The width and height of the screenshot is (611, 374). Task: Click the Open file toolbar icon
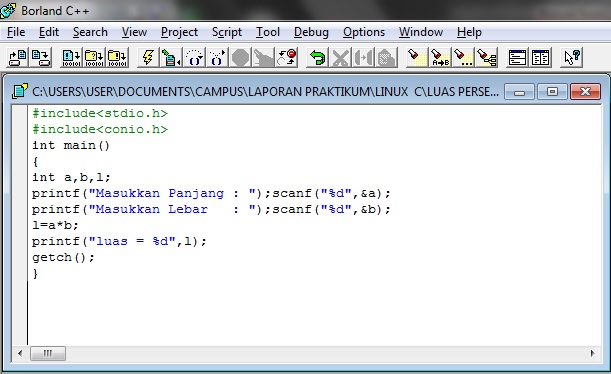[18, 58]
